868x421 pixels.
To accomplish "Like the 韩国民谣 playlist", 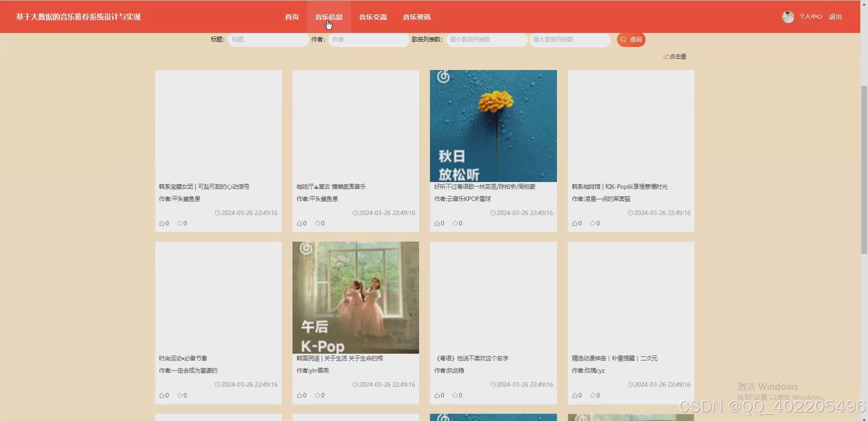I will click(x=302, y=395).
